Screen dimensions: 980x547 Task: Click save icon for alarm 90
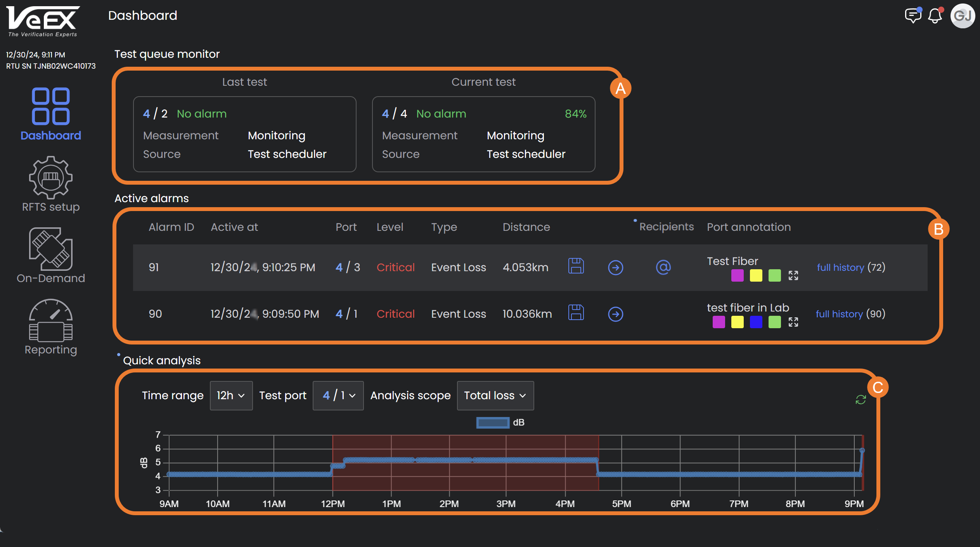576,313
